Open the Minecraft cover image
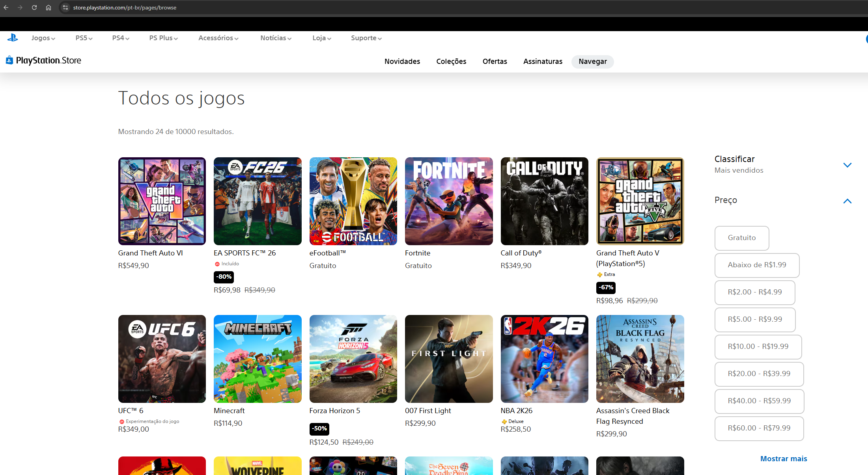The image size is (868, 475). (x=258, y=359)
